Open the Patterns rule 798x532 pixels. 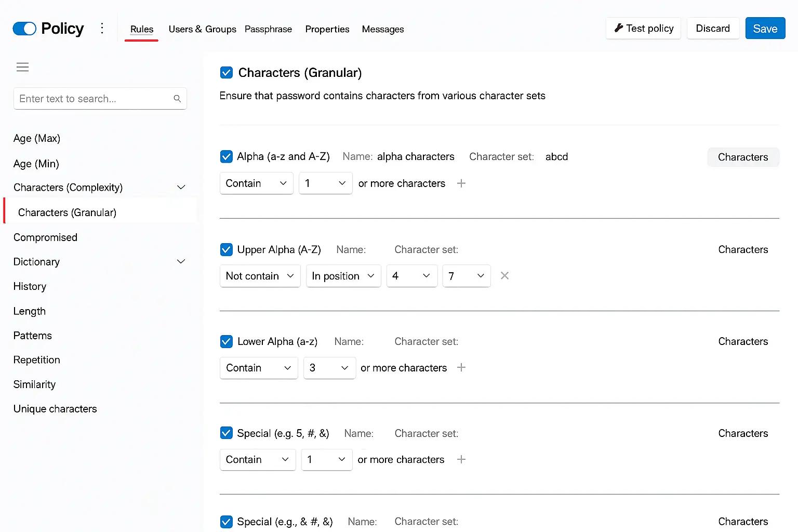33,336
